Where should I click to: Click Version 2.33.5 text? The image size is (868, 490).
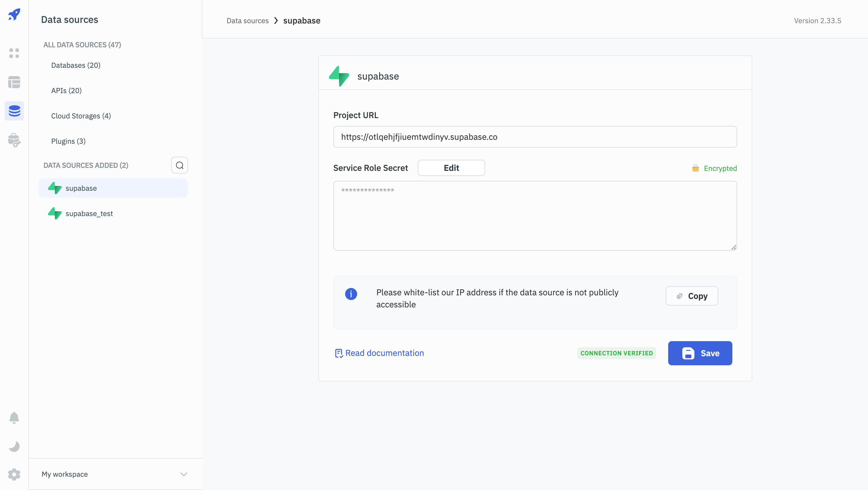[817, 20]
